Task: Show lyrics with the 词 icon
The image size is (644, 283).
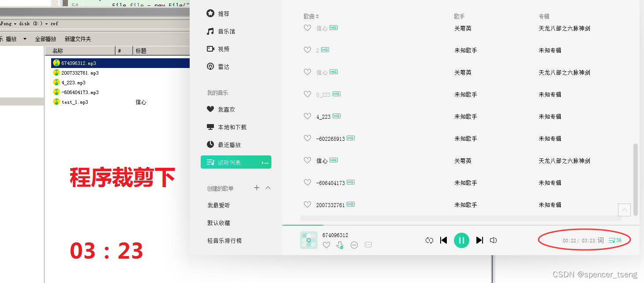Action: click(601, 240)
